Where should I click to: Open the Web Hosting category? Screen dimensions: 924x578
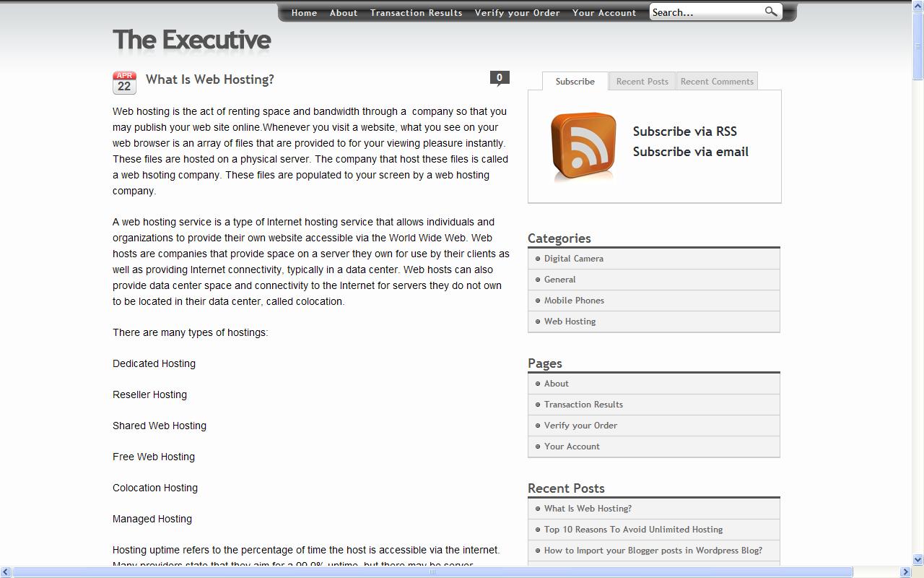point(570,322)
